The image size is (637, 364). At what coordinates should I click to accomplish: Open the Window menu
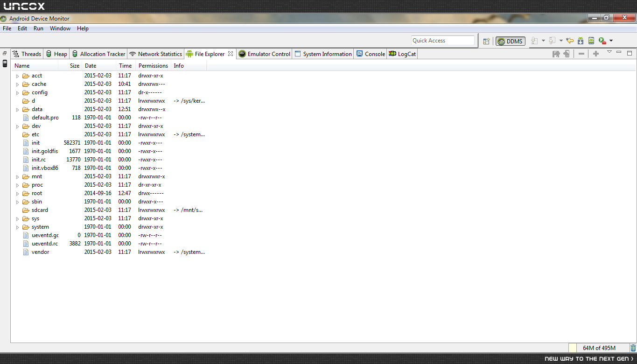[x=60, y=28]
